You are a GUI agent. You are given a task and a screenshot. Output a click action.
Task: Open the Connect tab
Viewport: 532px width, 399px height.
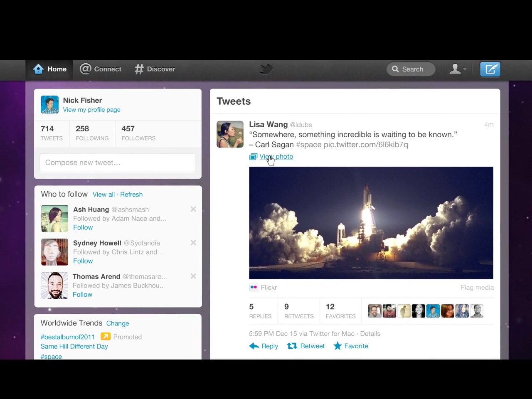[101, 69]
